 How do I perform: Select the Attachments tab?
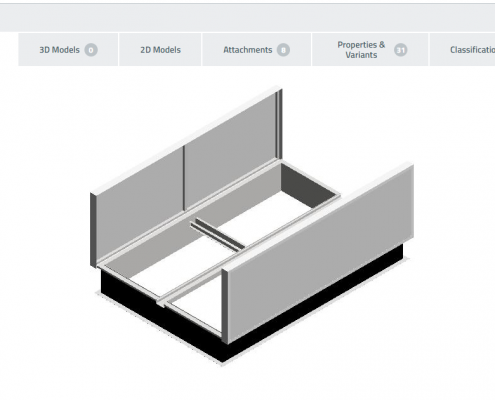(x=256, y=50)
